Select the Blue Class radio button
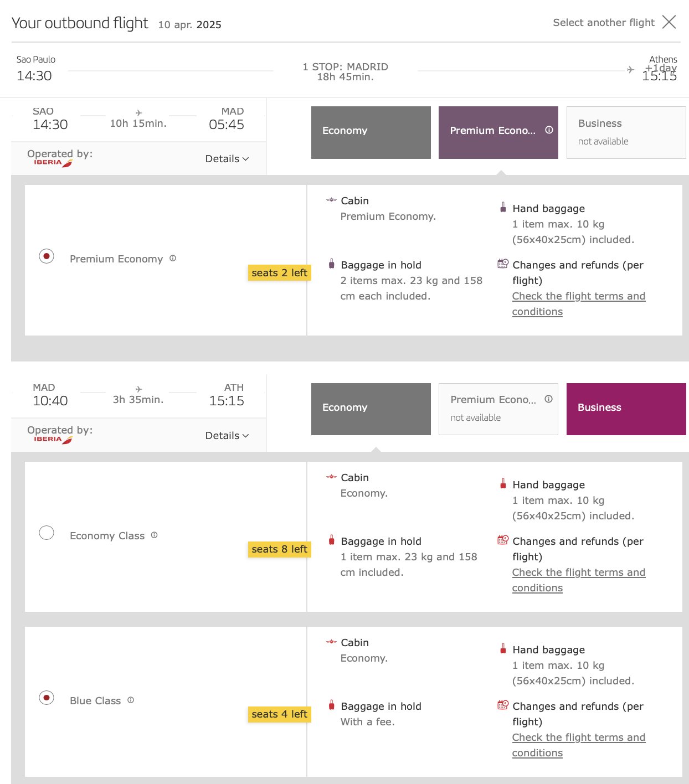The width and height of the screenshot is (689, 784). 47,698
